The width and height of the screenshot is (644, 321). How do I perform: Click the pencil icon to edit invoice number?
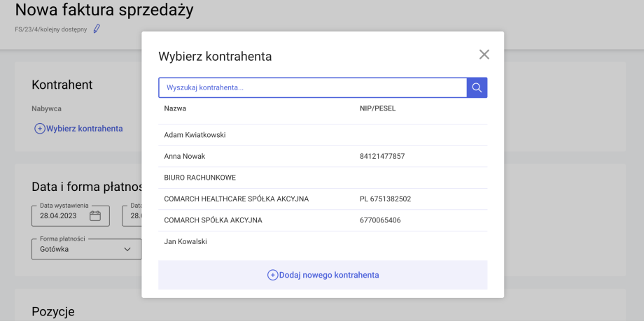pyautogui.click(x=97, y=29)
